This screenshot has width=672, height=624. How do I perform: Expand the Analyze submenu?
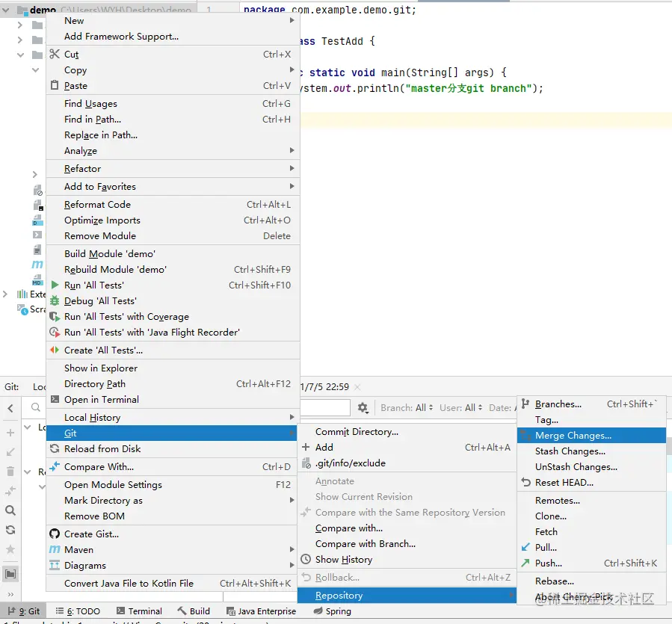click(292, 150)
